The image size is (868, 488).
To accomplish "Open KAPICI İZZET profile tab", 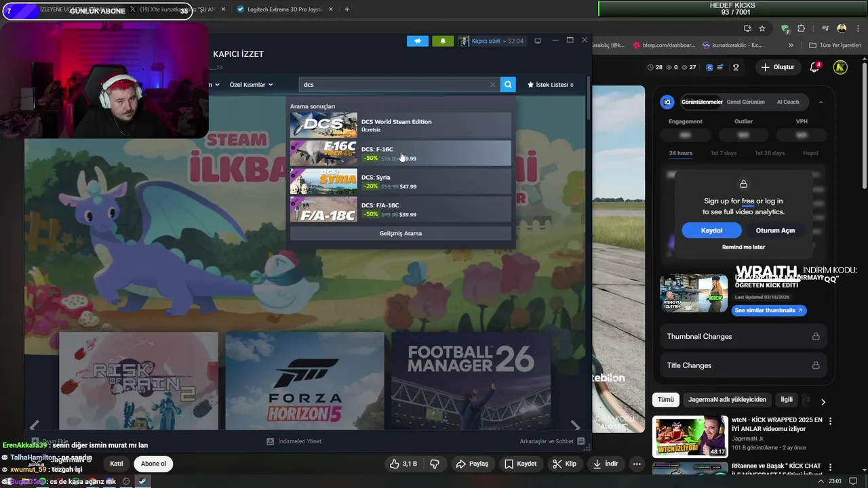I will [238, 54].
